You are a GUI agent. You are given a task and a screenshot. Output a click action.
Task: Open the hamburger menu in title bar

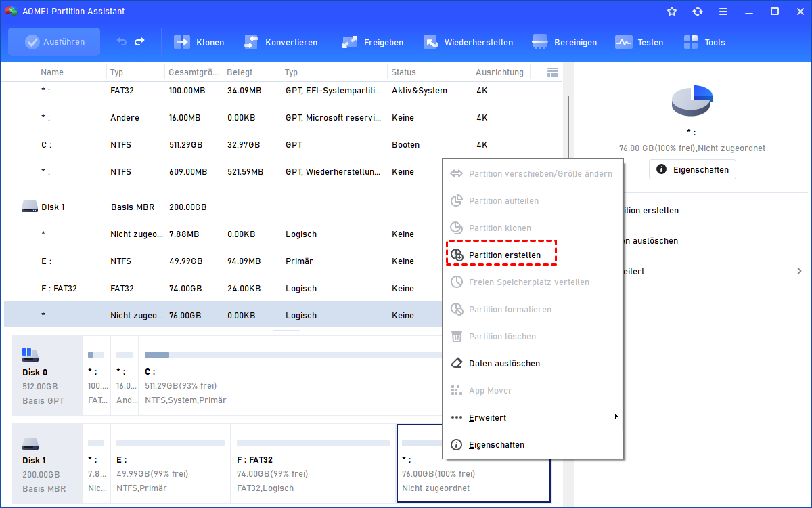pos(723,12)
